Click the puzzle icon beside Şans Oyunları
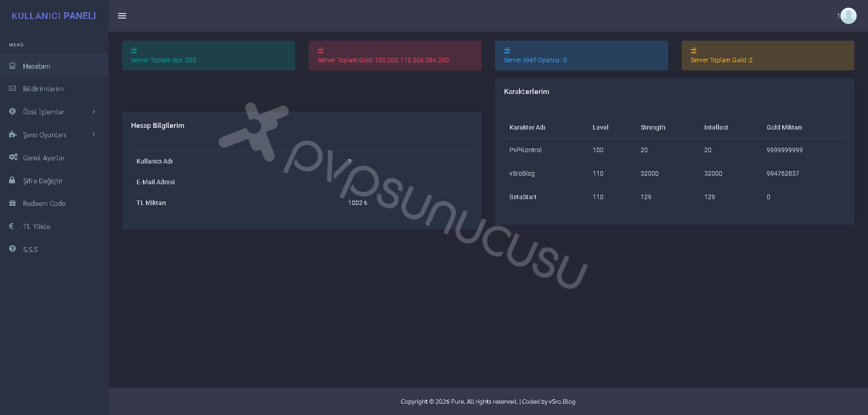The image size is (868, 415). [13, 134]
